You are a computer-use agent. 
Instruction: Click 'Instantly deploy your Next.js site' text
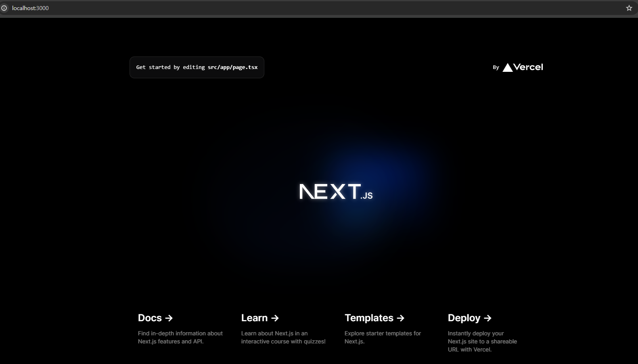(x=482, y=341)
